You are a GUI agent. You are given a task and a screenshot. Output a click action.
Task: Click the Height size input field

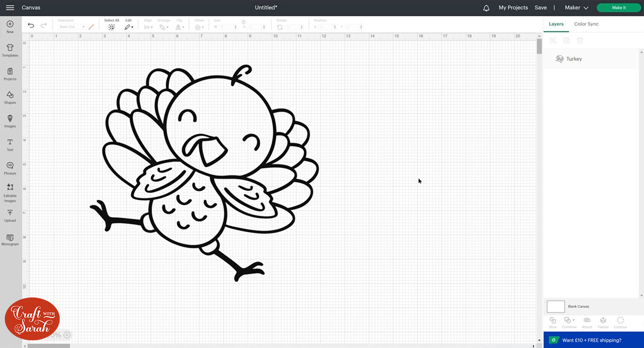point(257,27)
